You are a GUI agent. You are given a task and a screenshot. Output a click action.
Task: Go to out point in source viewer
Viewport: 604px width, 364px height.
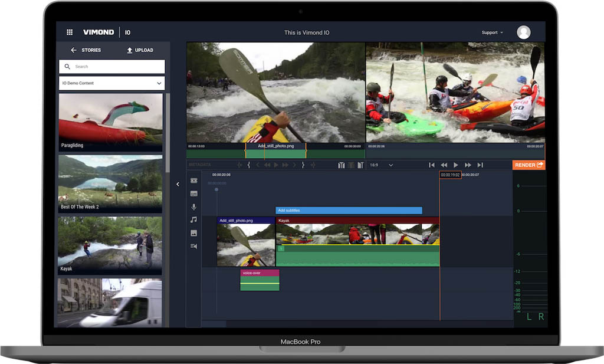click(313, 165)
